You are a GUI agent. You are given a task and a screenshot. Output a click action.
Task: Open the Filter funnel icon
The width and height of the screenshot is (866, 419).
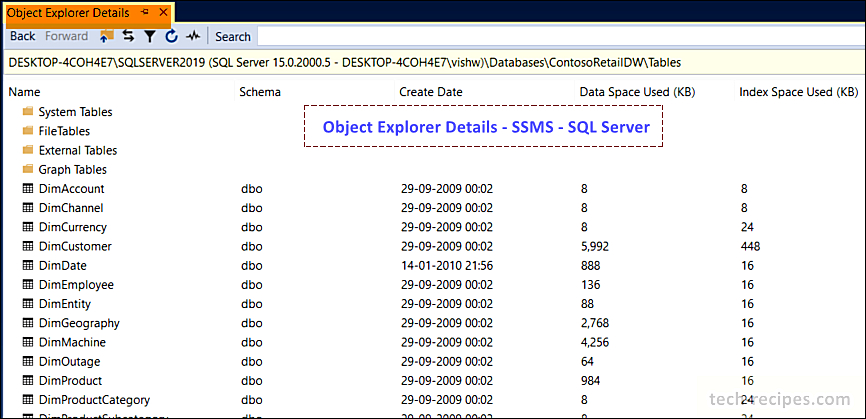coord(150,36)
